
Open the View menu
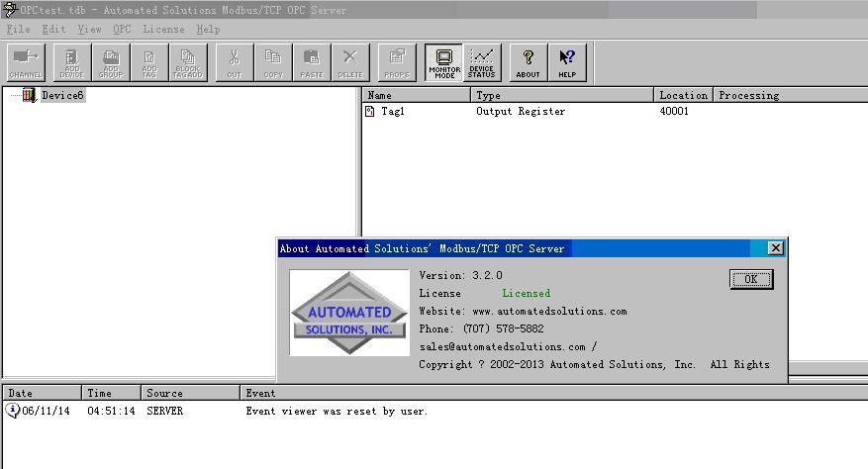click(89, 30)
